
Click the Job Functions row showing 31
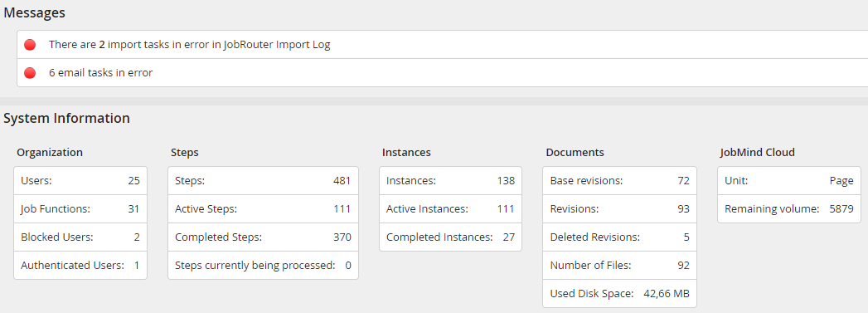pos(80,209)
